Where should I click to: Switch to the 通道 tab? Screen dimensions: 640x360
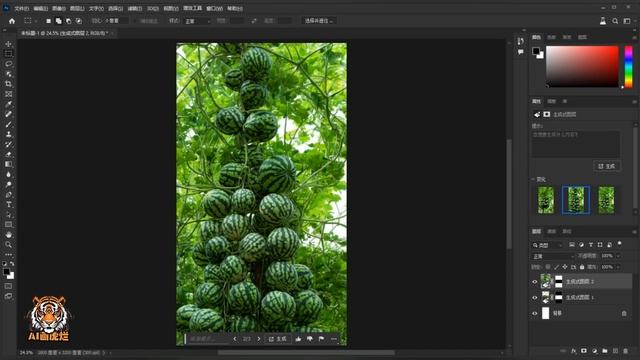(551, 231)
